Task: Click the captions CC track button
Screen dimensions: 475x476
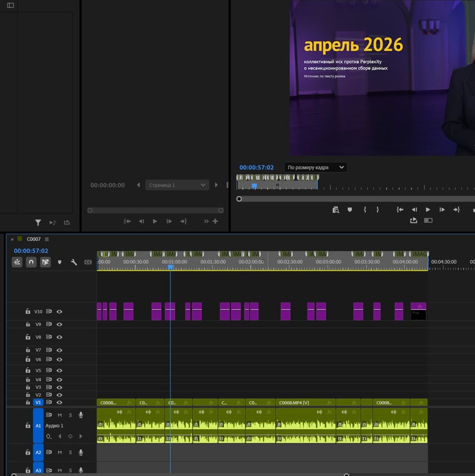Action: click(x=87, y=262)
